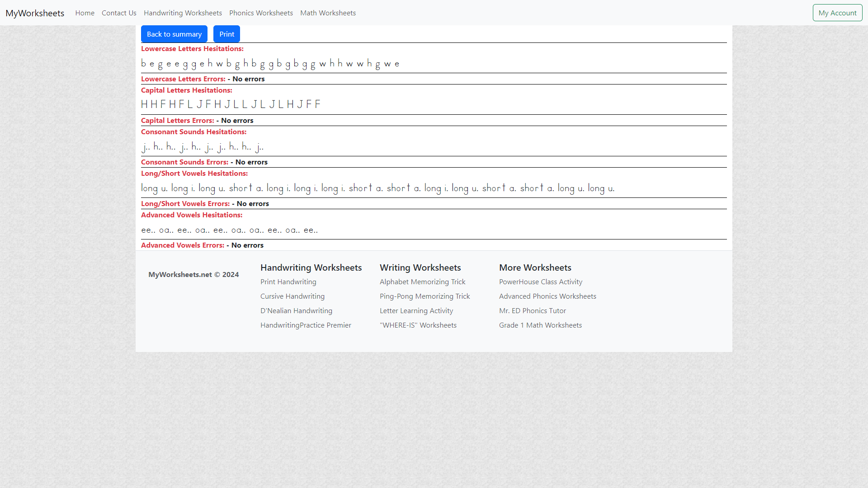The image size is (868, 488).
Task: Click Consonant Sounds Errors label
Action: point(184,162)
